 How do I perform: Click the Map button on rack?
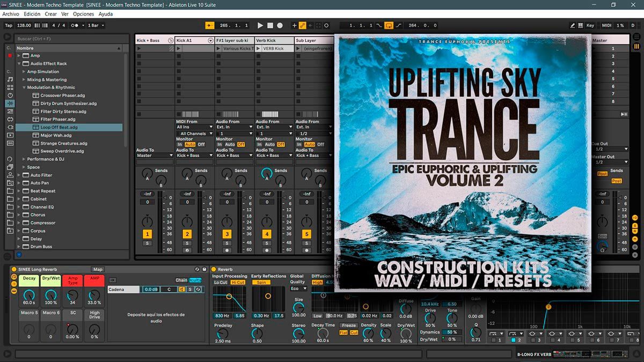click(x=98, y=269)
